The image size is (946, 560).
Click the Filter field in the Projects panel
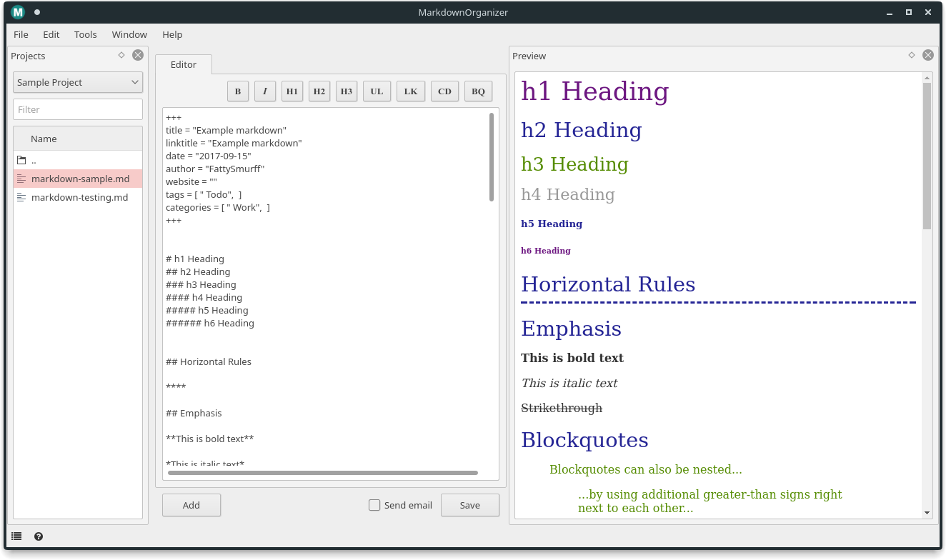77,109
